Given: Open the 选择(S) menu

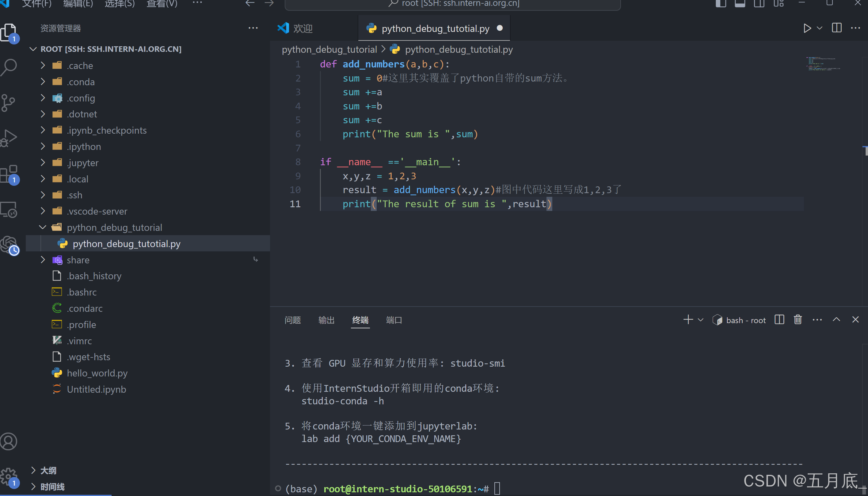Looking at the screenshot, I should click(x=120, y=3).
